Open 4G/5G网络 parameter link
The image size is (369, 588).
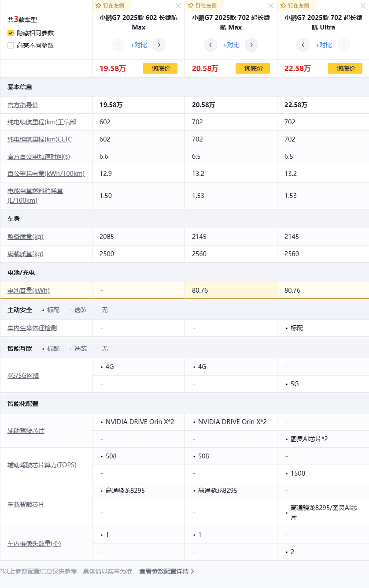(23, 376)
